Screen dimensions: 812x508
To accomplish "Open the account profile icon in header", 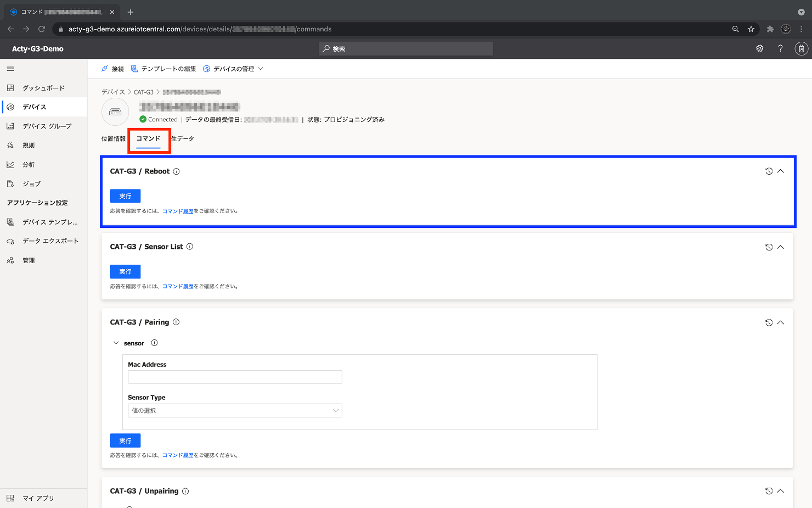I will [801, 48].
